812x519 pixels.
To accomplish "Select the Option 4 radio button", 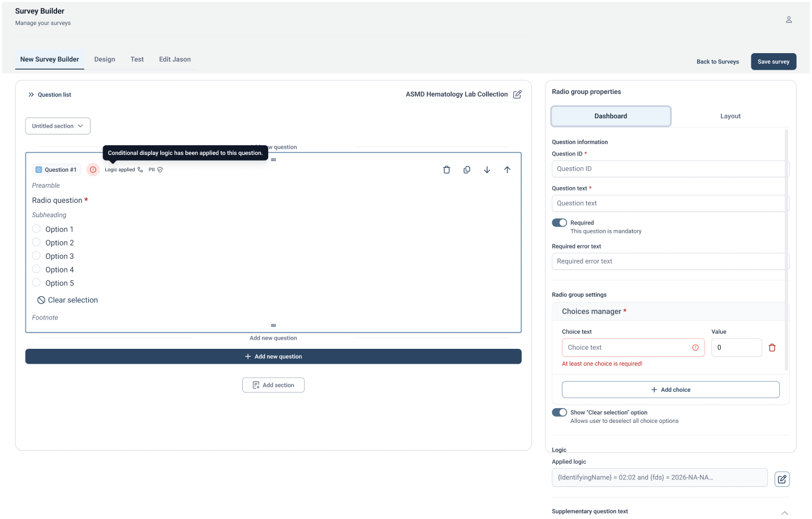I will (x=36, y=270).
